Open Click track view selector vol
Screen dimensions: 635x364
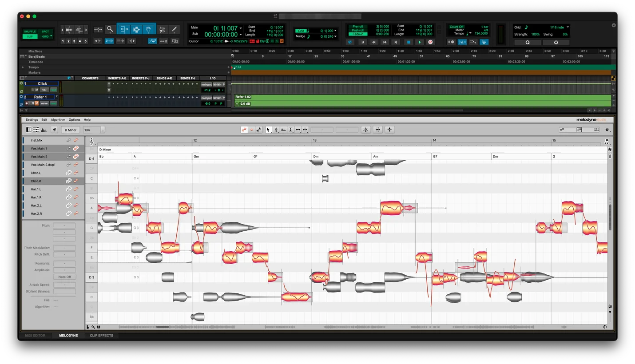click(44, 90)
